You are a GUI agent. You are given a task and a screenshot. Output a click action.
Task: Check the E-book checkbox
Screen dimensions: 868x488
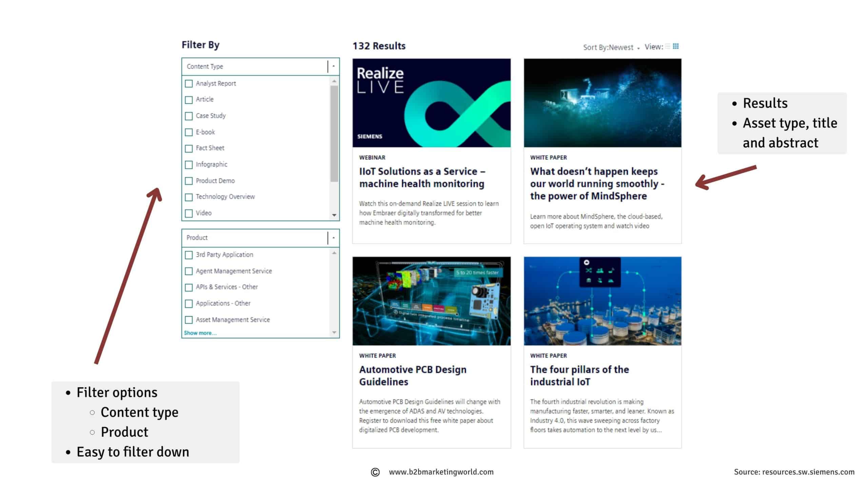[x=189, y=132]
